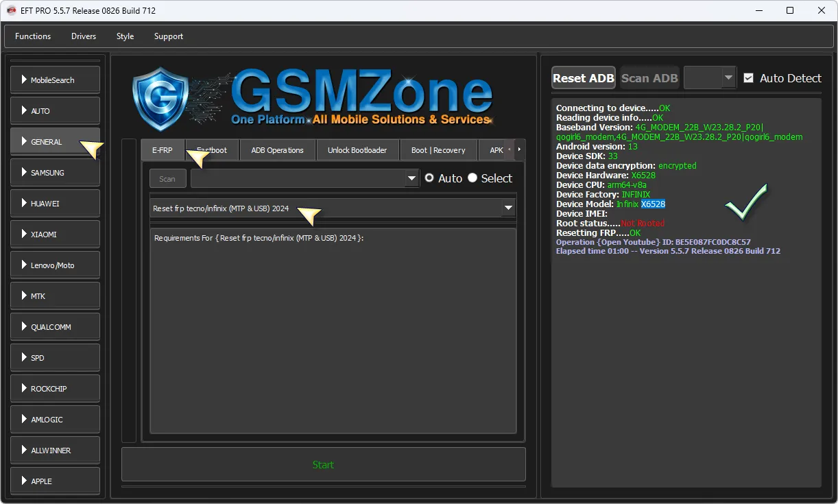Viewport: 838px width, 504px height.
Task: Toggle the Auto Detect checkbox
Action: (748, 78)
